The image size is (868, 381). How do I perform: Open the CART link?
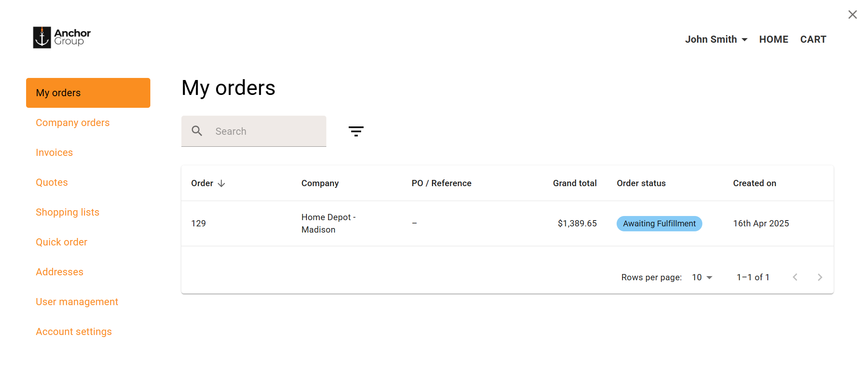click(813, 39)
